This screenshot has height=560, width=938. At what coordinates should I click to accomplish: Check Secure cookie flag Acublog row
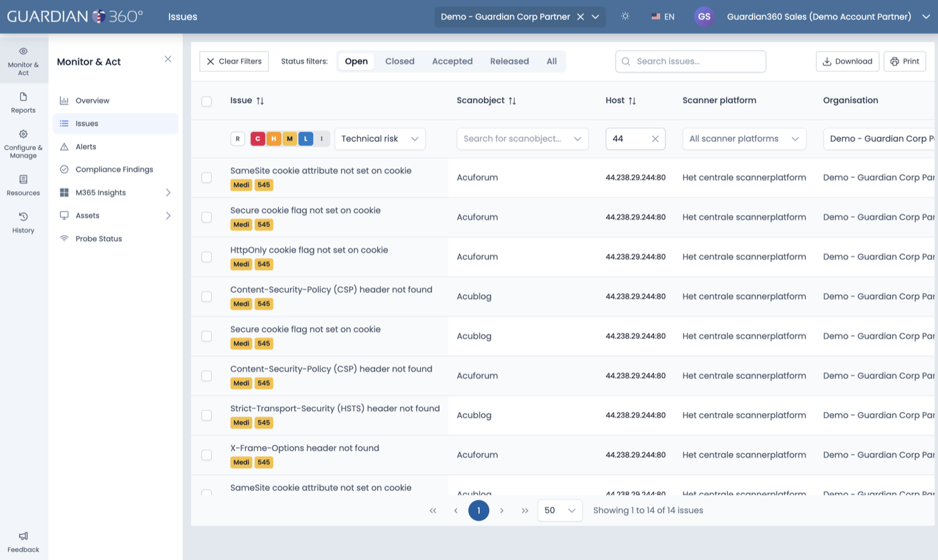coord(206,336)
